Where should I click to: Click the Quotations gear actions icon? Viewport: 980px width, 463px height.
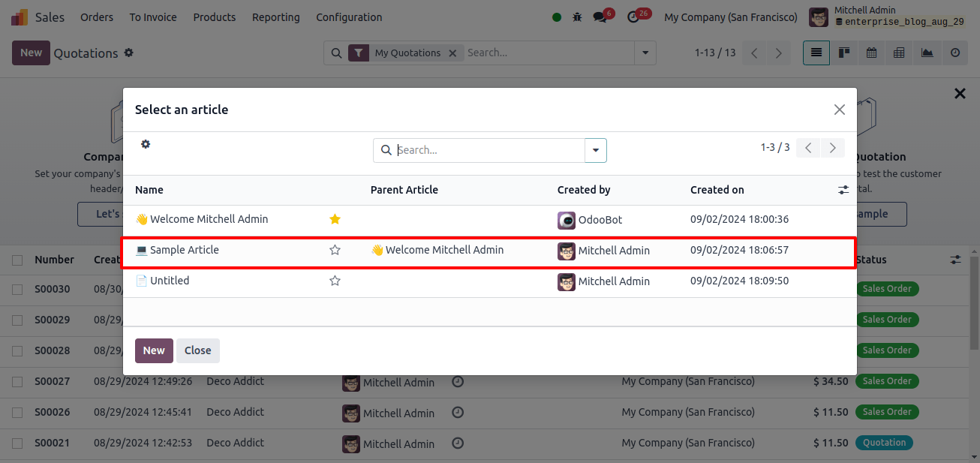[128, 53]
